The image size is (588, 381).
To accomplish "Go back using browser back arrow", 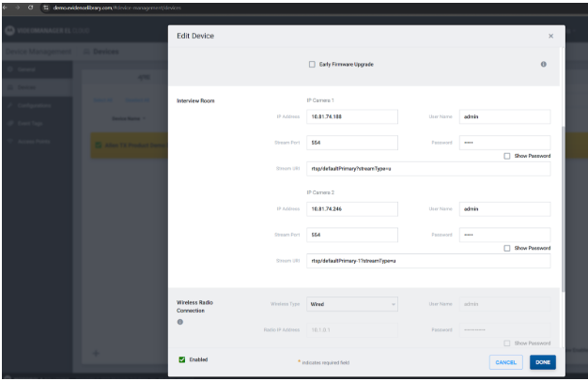I will click(x=6, y=8).
